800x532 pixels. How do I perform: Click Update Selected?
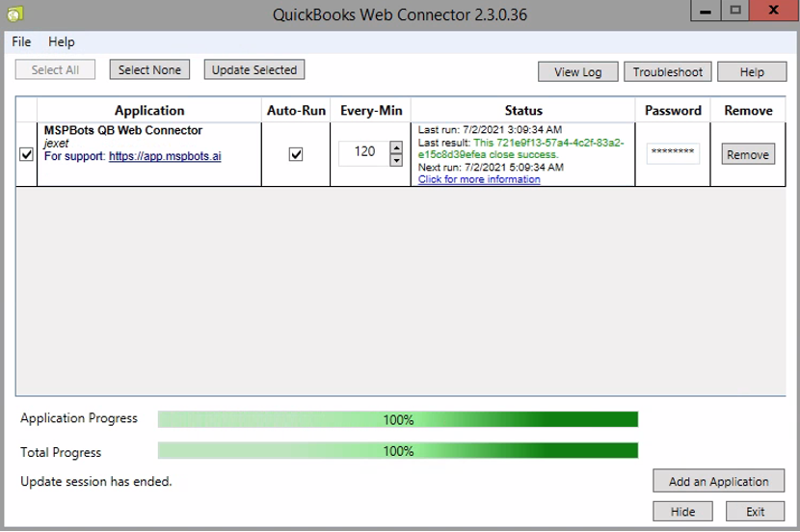tap(254, 70)
